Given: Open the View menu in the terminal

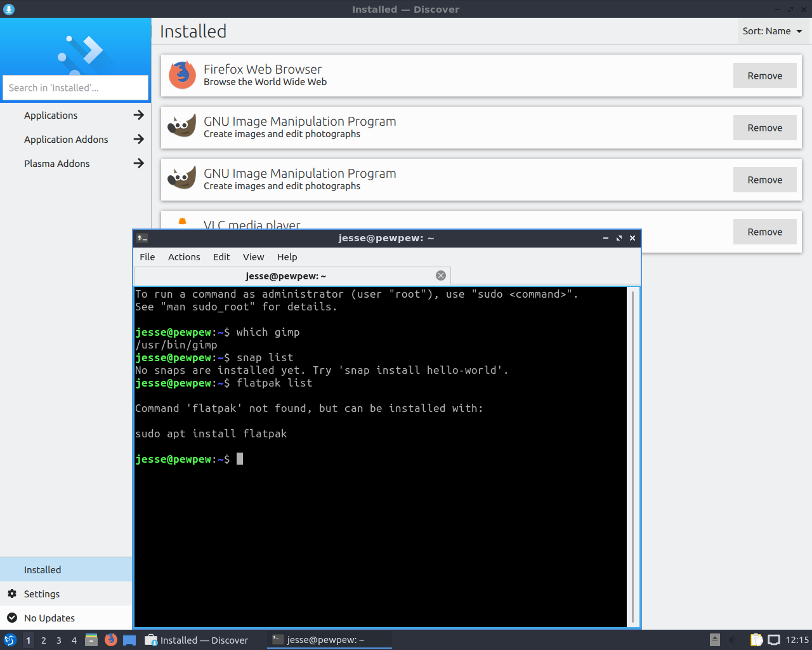Looking at the screenshot, I should coord(253,257).
